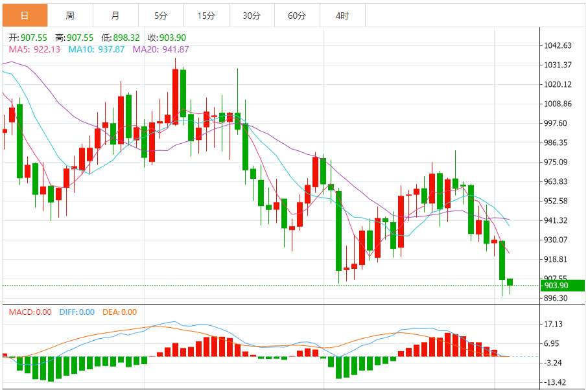Switch to the 月 monthly tab
This screenshot has height=390, width=588.
tap(115, 16)
